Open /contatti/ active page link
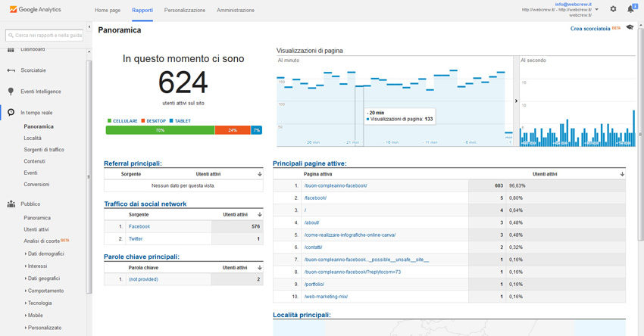This screenshot has height=336, width=644. point(314,247)
